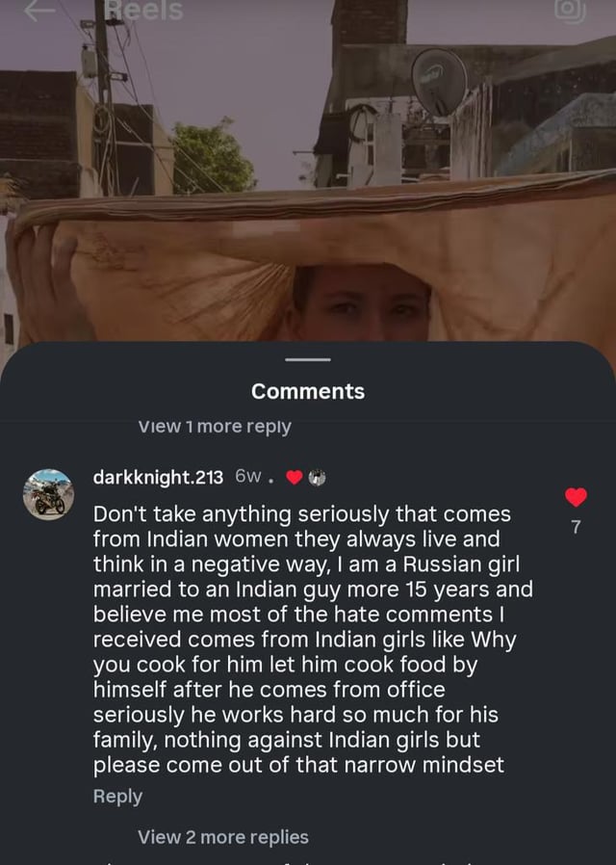Select the comment text about Indian women

click(313, 640)
